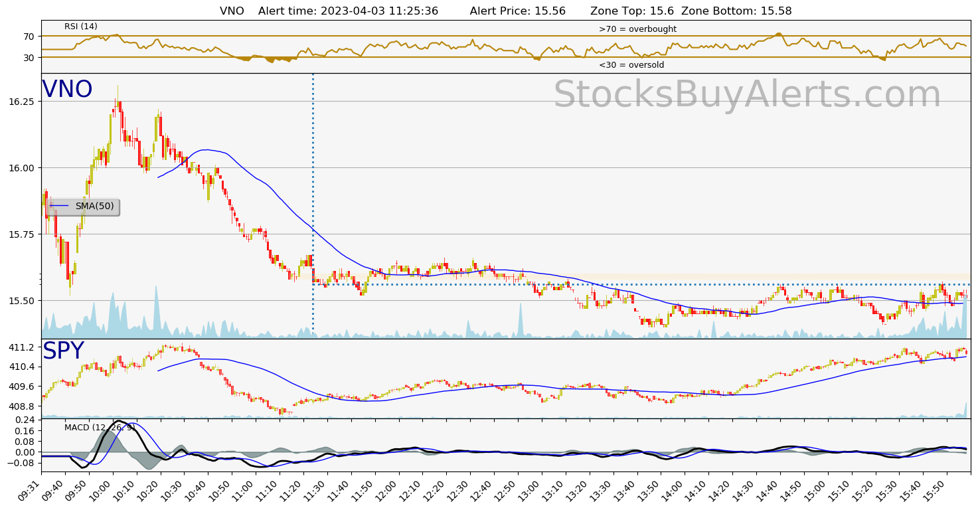The width and height of the screenshot is (980, 510).
Task: Click the SPY ticker label
Action: click(64, 351)
